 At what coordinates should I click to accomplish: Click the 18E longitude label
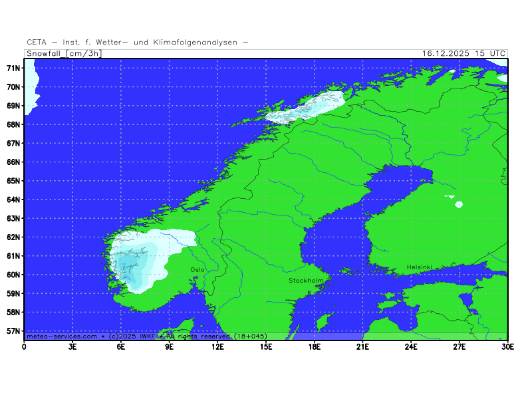314,346
